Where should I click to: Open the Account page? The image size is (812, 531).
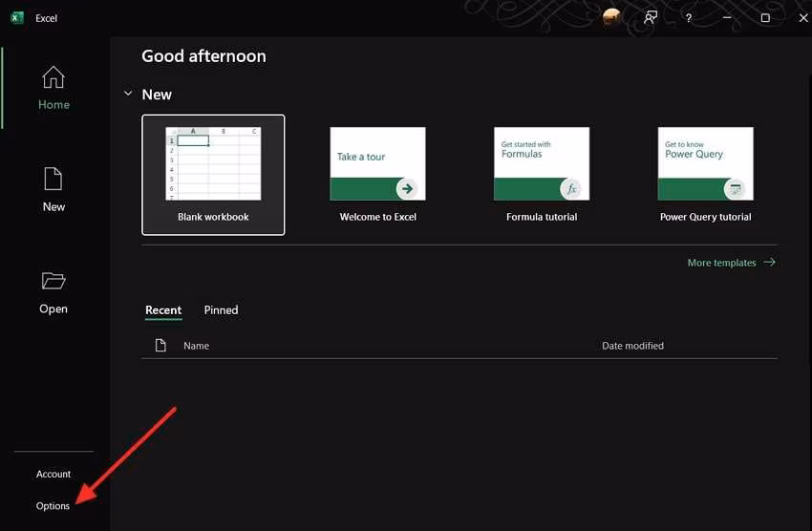[53, 474]
